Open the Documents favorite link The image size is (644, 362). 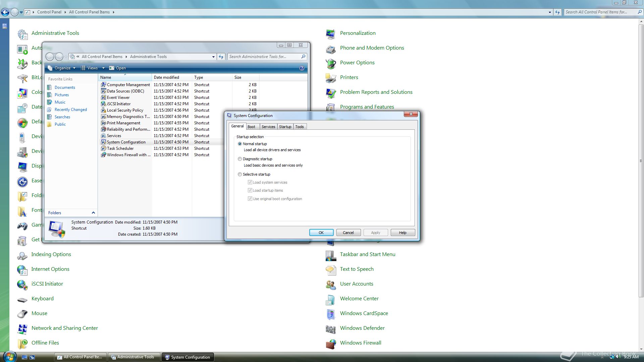pyautogui.click(x=65, y=87)
